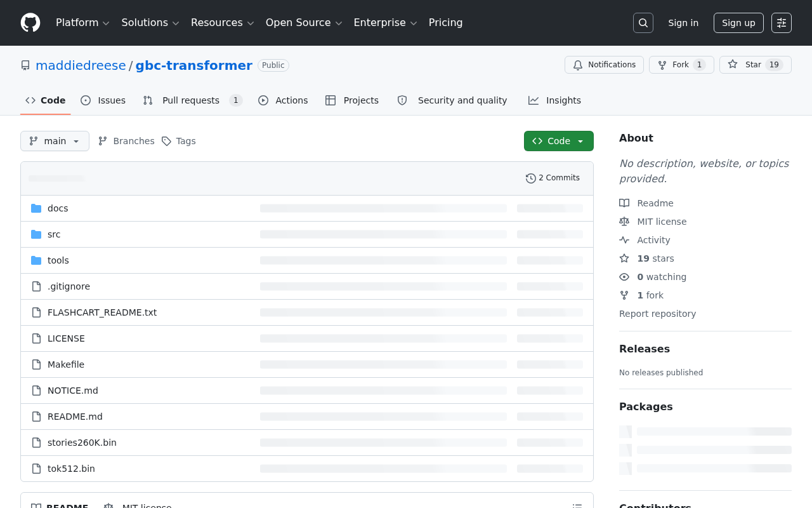Viewport: 812px width, 508px height.
Task: Click Report repository link
Action: pos(657,314)
